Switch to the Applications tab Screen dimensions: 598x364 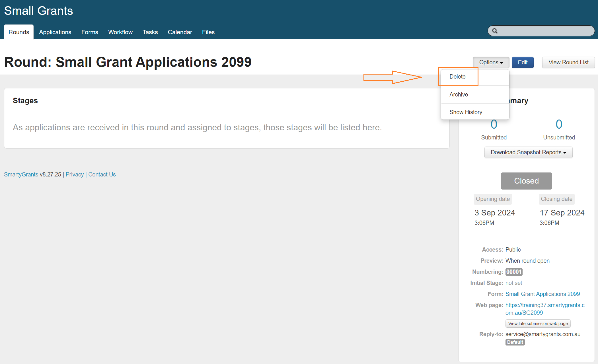[55, 32]
